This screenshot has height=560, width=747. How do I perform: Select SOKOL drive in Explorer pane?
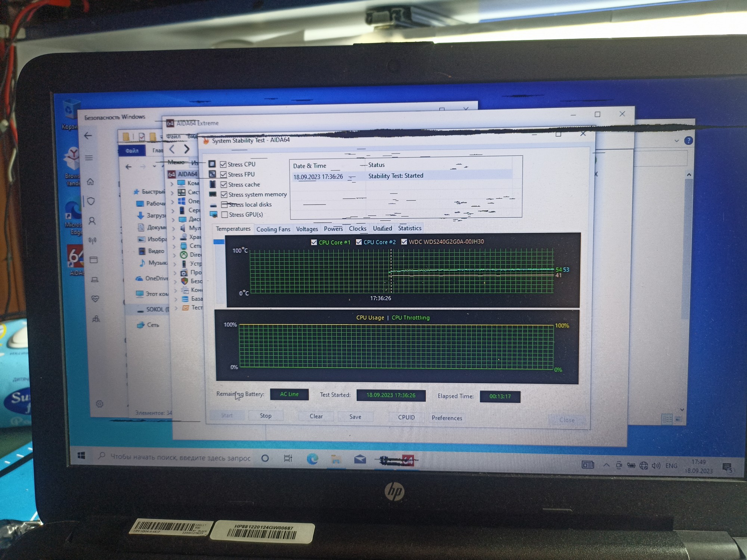152,309
